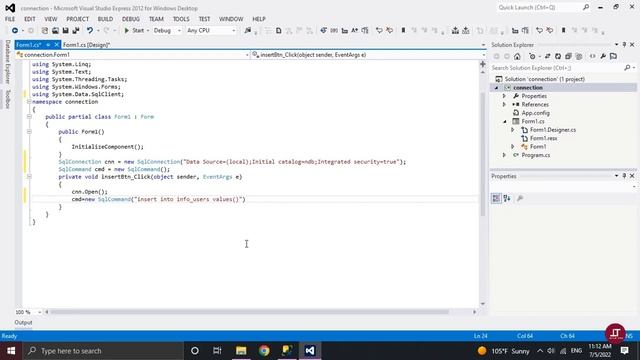This screenshot has height=360, width=640.
Task: Collapse the connection project node
Action: click(x=496, y=88)
